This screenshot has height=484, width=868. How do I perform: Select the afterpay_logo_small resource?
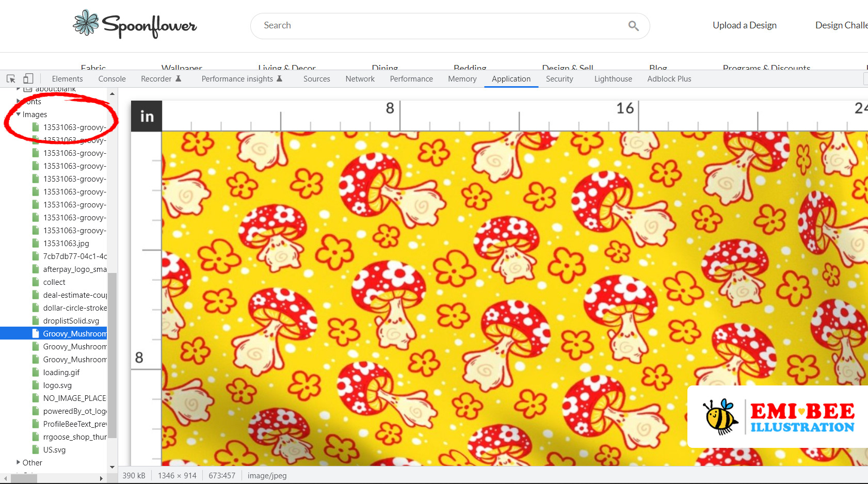[75, 269]
